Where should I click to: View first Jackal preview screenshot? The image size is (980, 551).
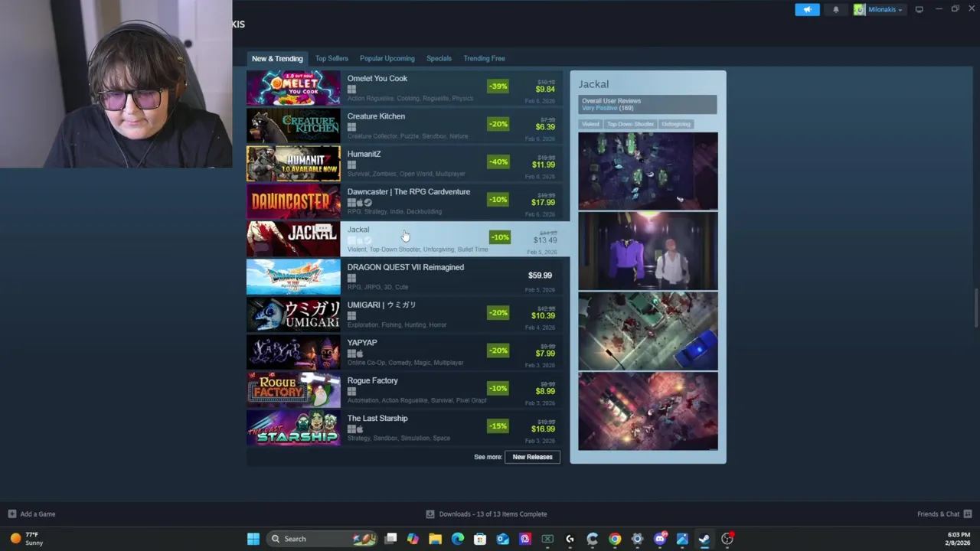648,171
